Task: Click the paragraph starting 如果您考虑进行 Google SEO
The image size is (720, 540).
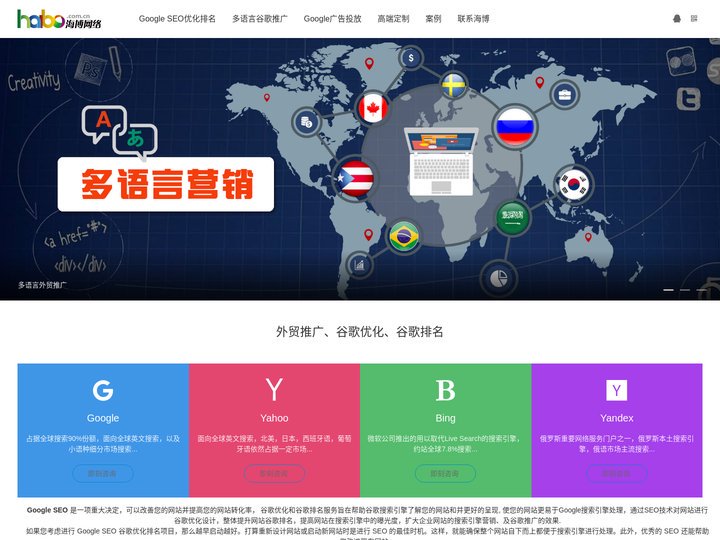Action: point(367,534)
